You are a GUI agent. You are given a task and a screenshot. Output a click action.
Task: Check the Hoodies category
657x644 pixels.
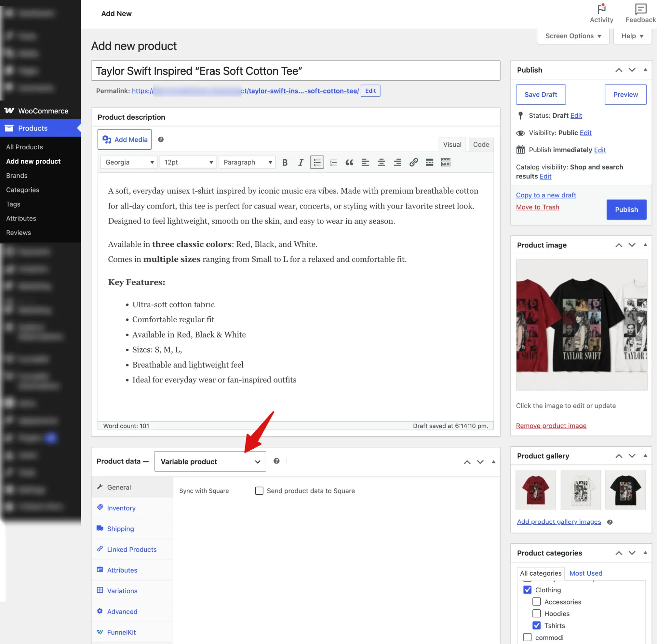536,613
